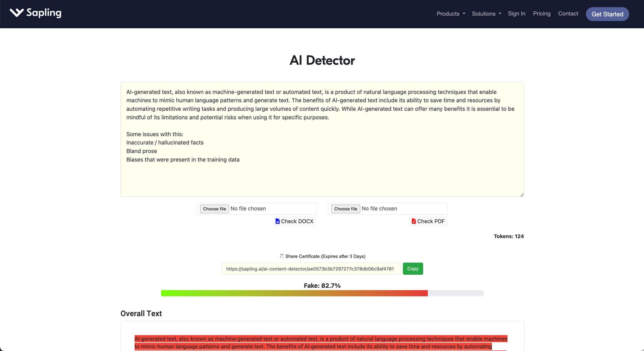This screenshot has height=351, width=644.
Task: Click the Fake percentage progress bar
Action: click(x=322, y=293)
